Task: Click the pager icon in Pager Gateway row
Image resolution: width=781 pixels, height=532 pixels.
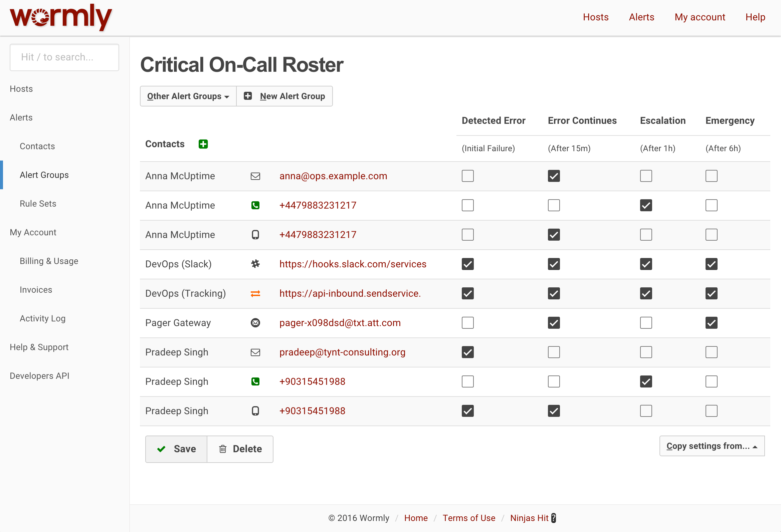Action: [255, 323]
